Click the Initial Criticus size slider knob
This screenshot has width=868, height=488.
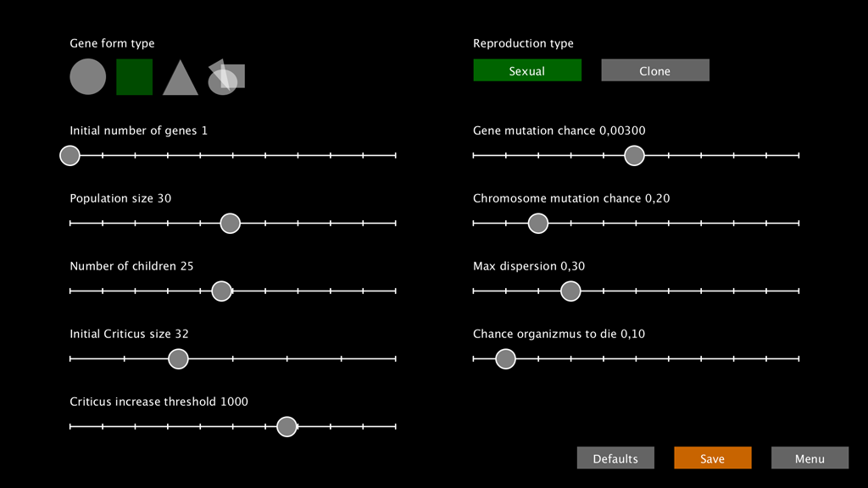click(x=178, y=359)
